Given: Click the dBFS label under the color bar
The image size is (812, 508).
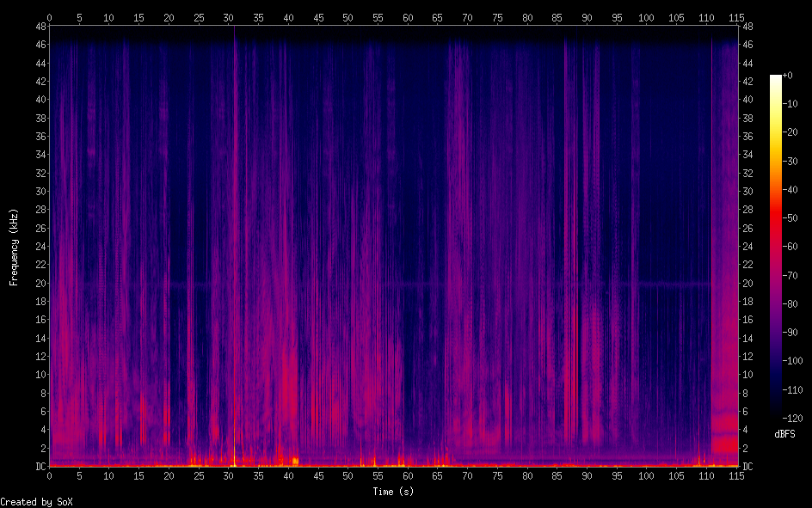Looking at the screenshot, I should point(784,434).
